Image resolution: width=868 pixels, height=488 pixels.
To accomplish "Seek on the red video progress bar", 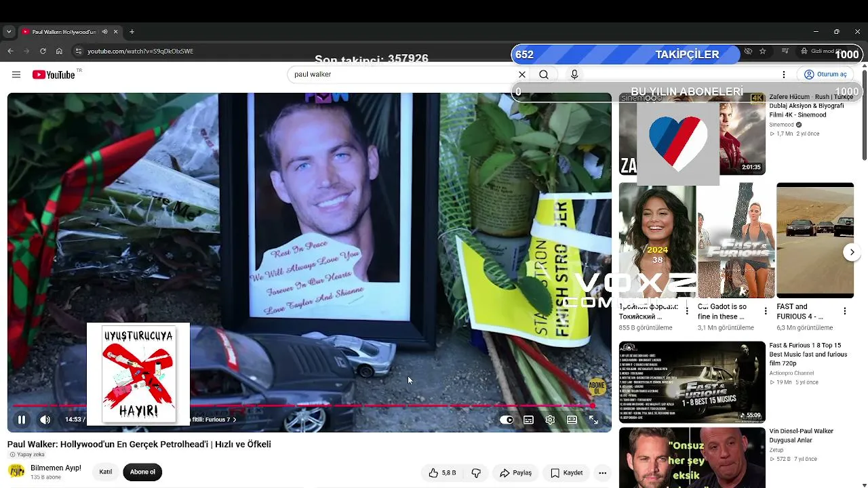I will click(x=303, y=406).
